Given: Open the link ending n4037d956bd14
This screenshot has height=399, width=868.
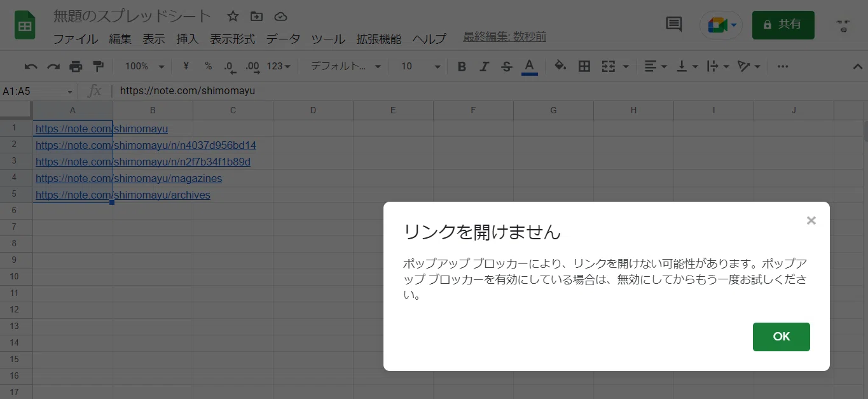Looking at the screenshot, I should [x=146, y=145].
